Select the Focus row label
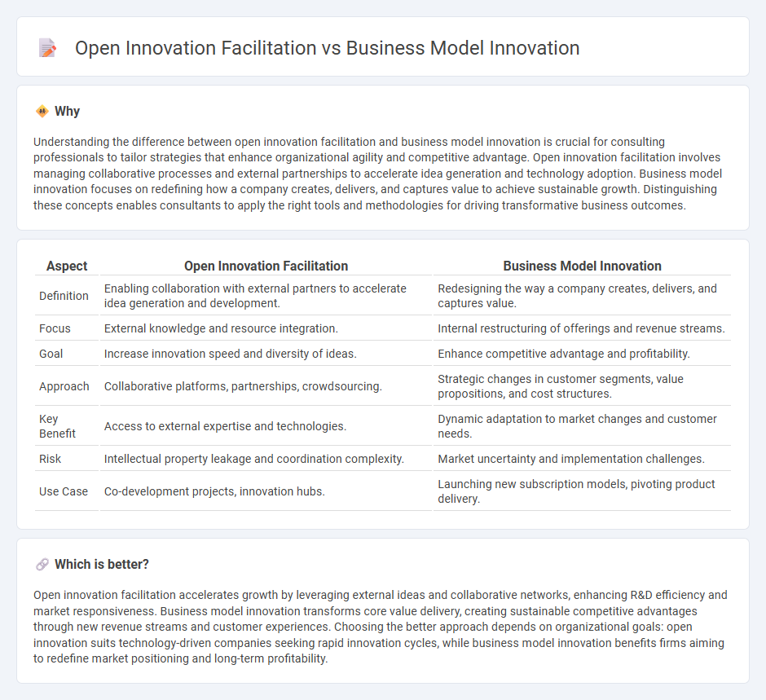The width and height of the screenshot is (766, 700). pos(55,328)
